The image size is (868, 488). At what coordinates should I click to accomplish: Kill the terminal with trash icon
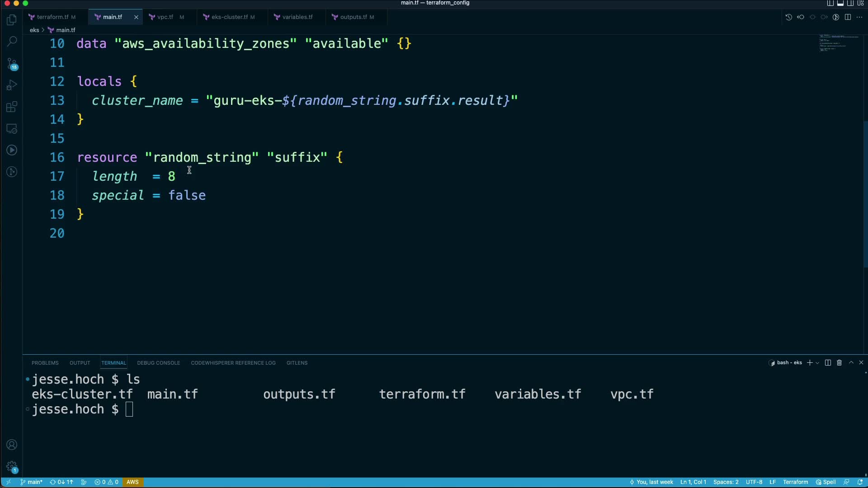839,363
